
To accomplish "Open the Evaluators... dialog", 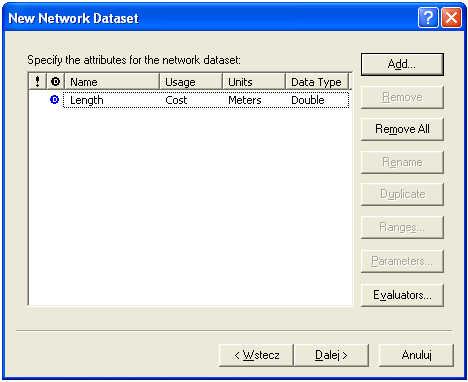I will [402, 295].
